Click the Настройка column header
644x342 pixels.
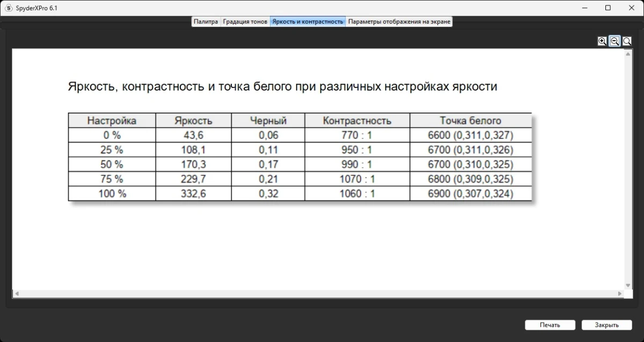click(x=111, y=120)
